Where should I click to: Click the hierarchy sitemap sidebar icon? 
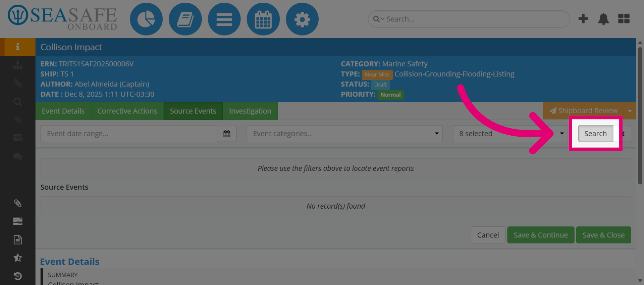tap(17, 65)
